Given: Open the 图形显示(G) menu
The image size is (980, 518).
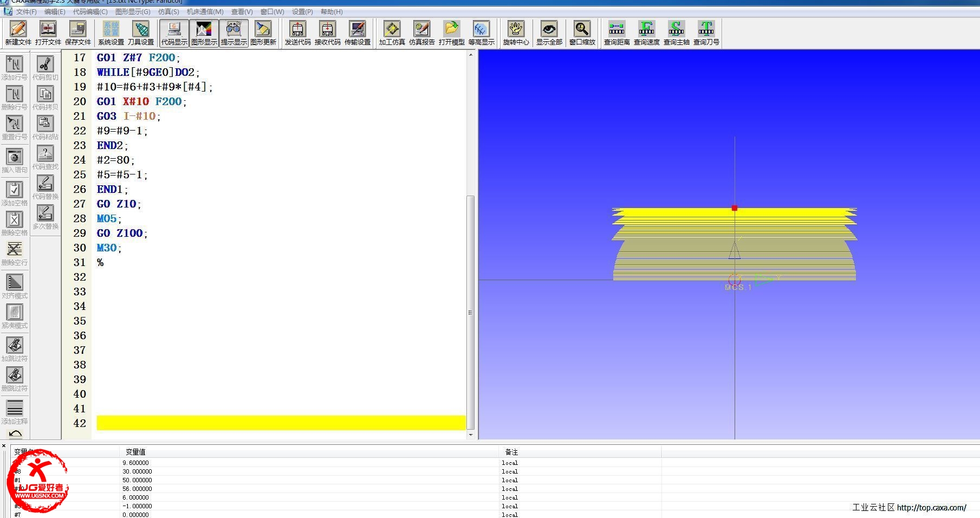Looking at the screenshot, I should click(x=133, y=11).
